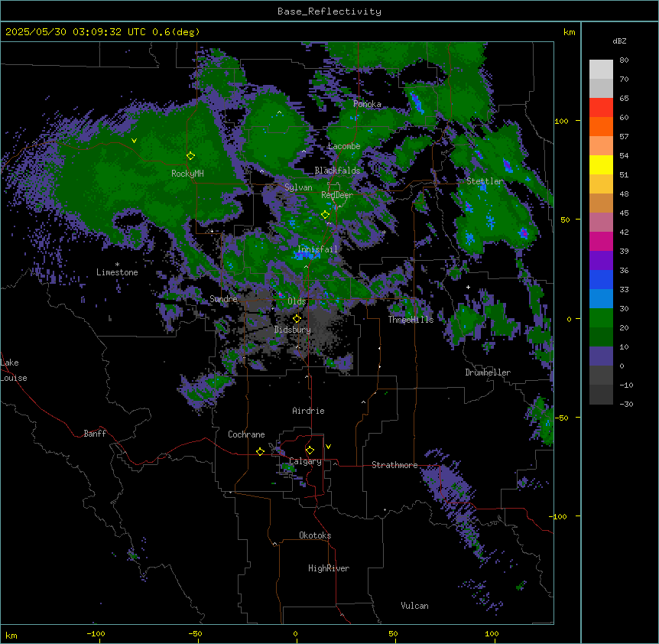Click the Ponoka city label
Image resolution: width=659 pixels, height=644 pixels.
coord(367,104)
